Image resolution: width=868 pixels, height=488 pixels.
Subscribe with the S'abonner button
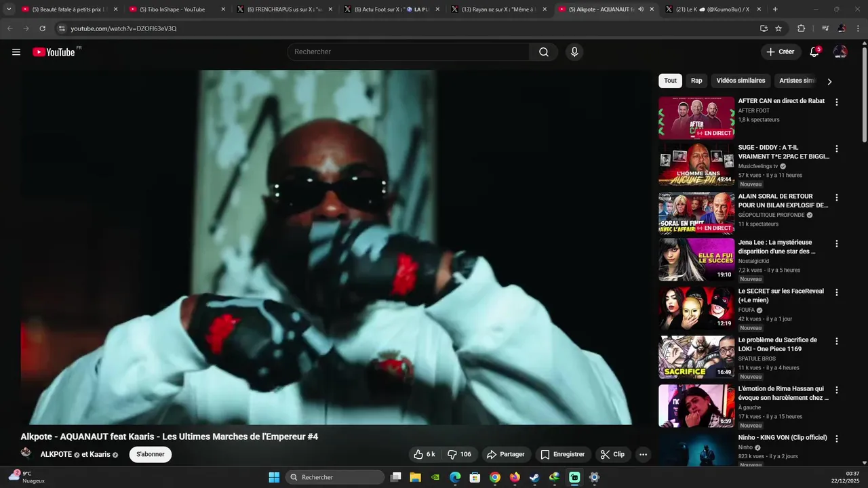151,454
